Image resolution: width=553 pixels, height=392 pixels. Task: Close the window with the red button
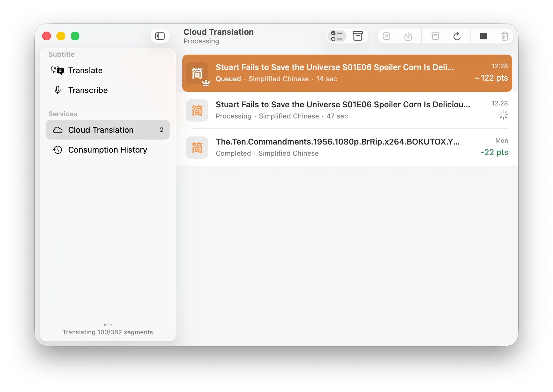pos(46,36)
